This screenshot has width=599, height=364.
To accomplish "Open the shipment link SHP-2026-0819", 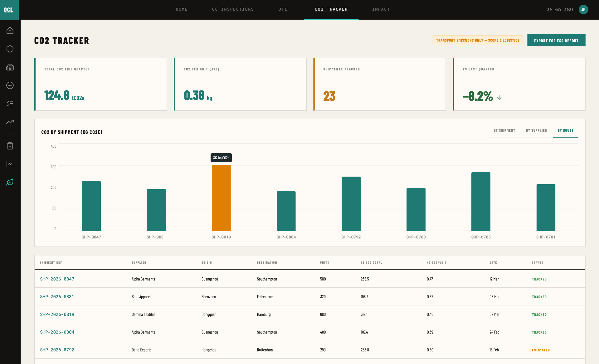I will tap(57, 314).
